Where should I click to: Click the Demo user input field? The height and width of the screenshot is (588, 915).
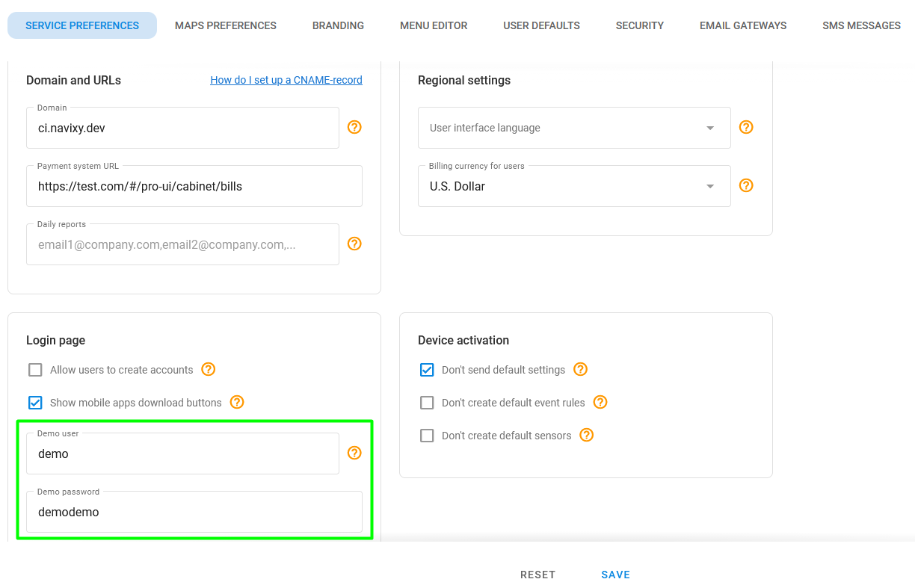click(182, 454)
